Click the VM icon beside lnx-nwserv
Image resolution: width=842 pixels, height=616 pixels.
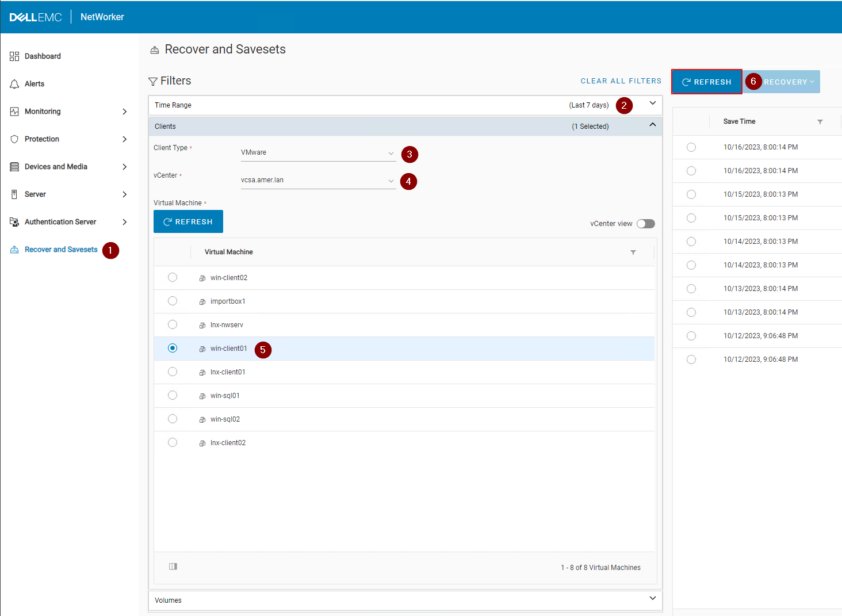coord(202,324)
